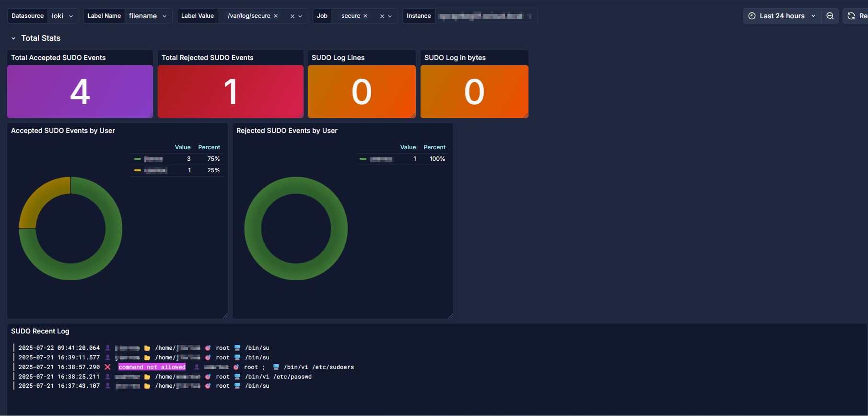Open Total Accepted SUDO Events panel title

(x=58, y=58)
